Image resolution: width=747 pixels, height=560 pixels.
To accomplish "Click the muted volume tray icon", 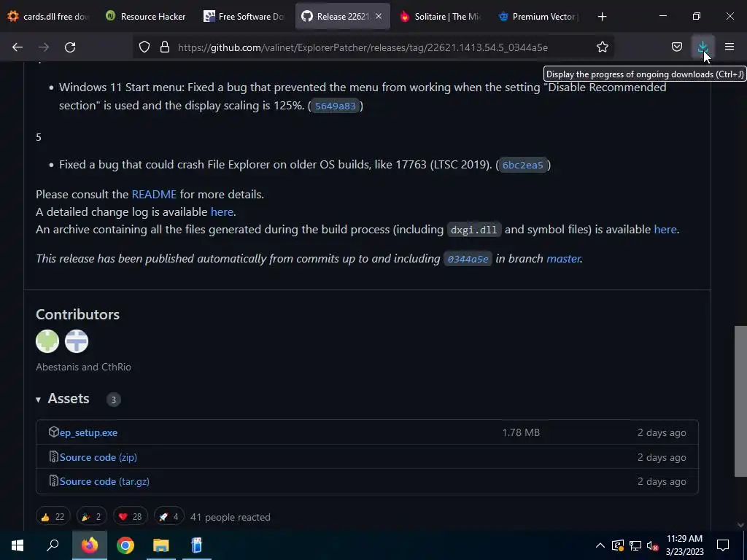I will click(x=653, y=545).
